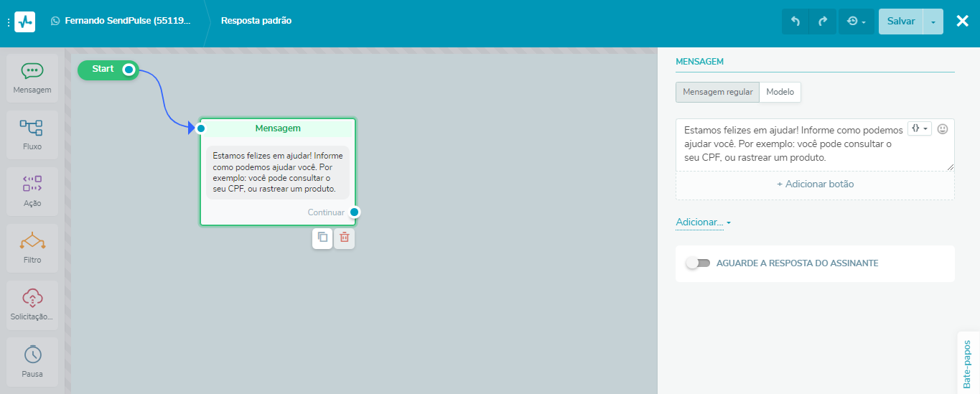
Task: Click the Salvar button
Action: (901, 22)
